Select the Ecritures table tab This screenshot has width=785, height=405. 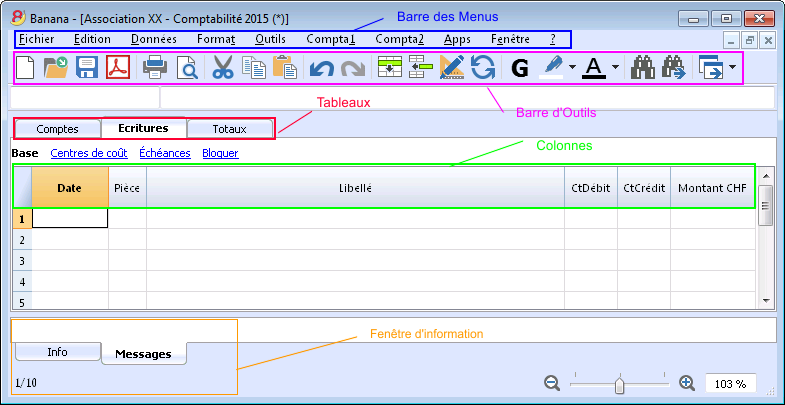pyautogui.click(x=143, y=128)
